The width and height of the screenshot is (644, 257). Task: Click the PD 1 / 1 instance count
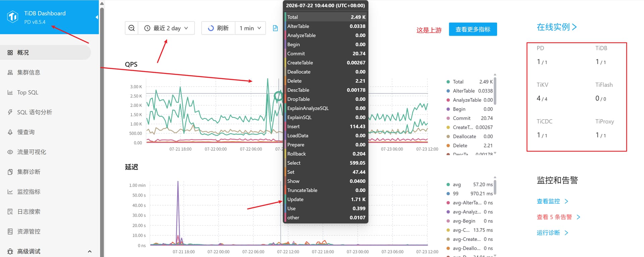pos(542,62)
